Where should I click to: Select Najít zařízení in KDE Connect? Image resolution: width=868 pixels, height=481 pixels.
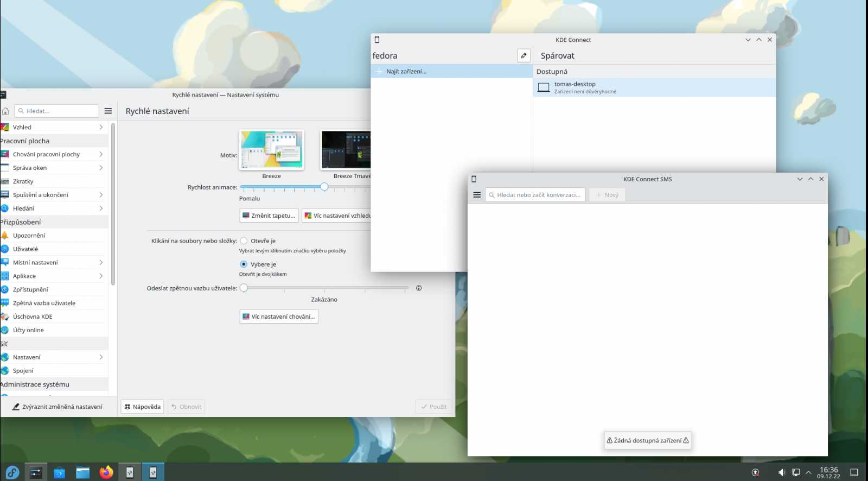pos(451,71)
